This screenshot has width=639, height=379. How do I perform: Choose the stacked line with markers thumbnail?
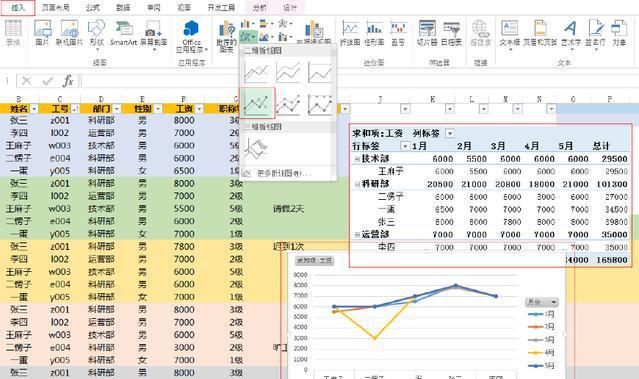pyautogui.click(x=289, y=104)
